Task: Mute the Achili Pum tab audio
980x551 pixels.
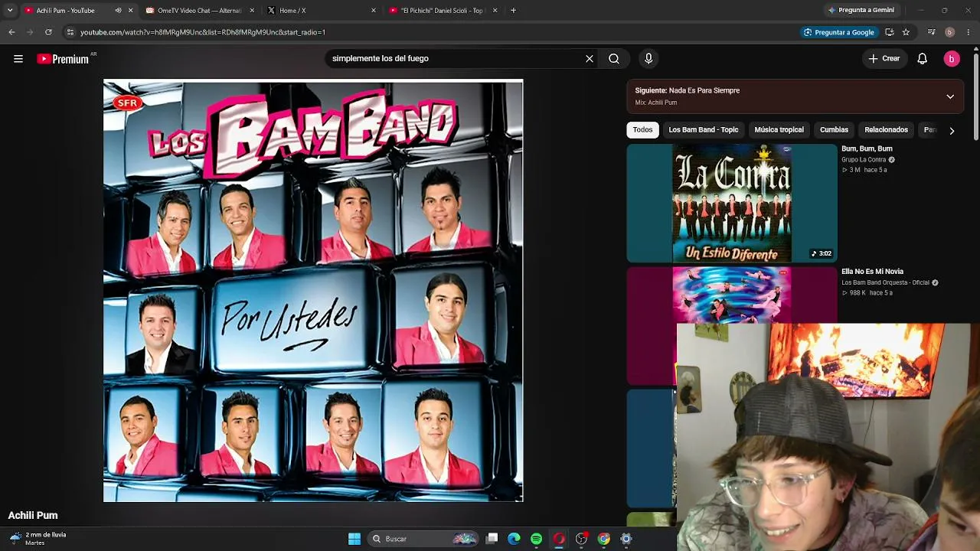Action: tap(118, 11)
